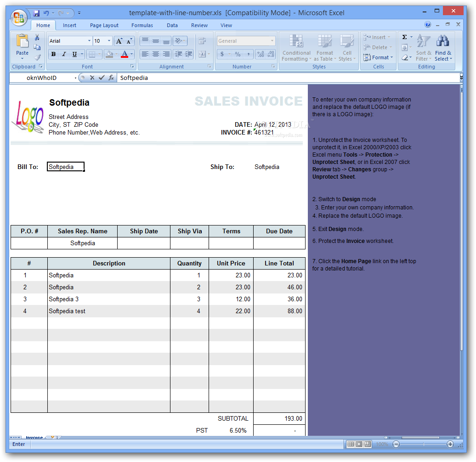Image resolution: width=476 pixels, height=462 pixels.
Task: Open Find & Select binoculars menu
Action: pos(443,48)
